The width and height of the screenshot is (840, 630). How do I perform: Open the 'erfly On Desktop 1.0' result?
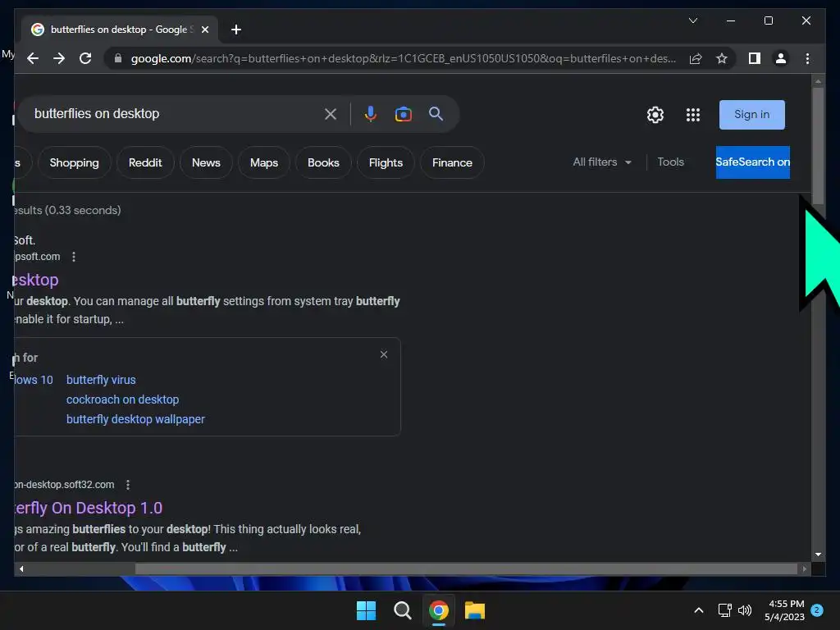pyautogui.click(x=89, y=508)
